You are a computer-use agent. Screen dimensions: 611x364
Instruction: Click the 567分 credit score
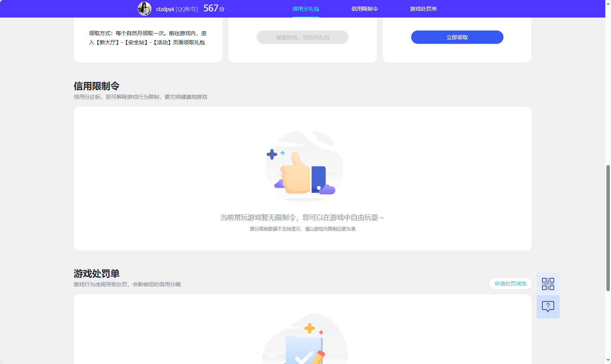214,8
